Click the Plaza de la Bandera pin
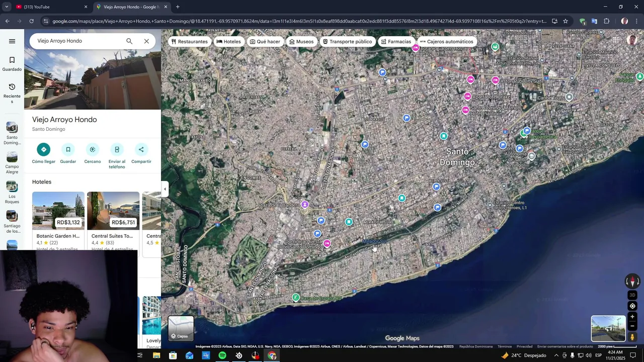The image size is (644, 362). coord(304,204)
